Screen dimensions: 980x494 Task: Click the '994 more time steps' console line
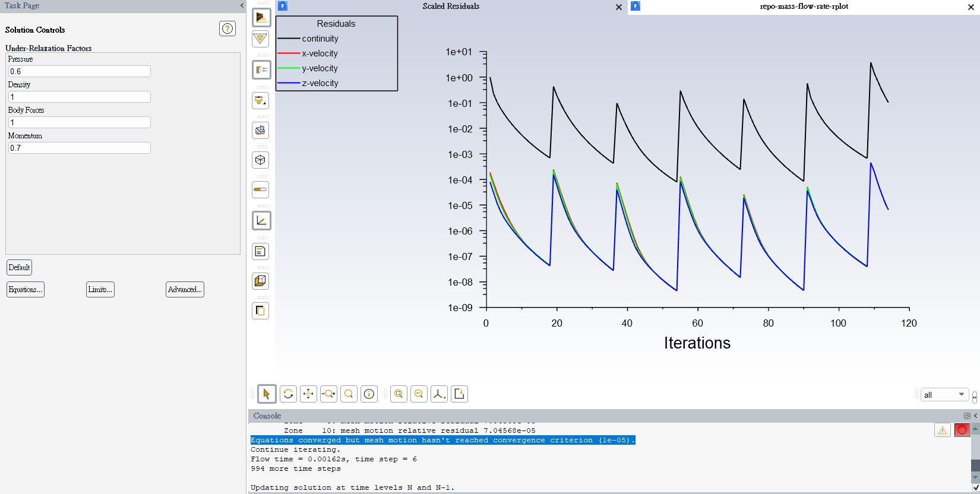(x=296, y=468)
